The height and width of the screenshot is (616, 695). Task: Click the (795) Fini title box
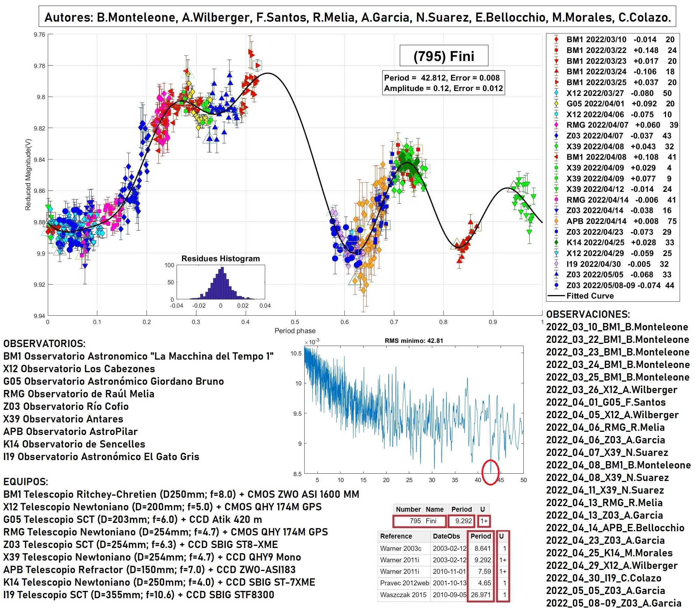point(443,55)
